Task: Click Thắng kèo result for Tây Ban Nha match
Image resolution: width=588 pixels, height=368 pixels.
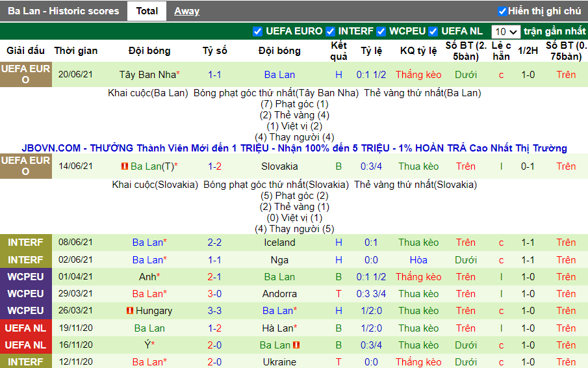Action: 418,75
